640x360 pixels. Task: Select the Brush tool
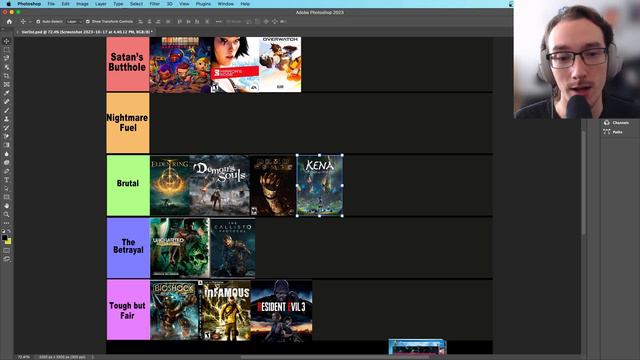click(7, 110)
